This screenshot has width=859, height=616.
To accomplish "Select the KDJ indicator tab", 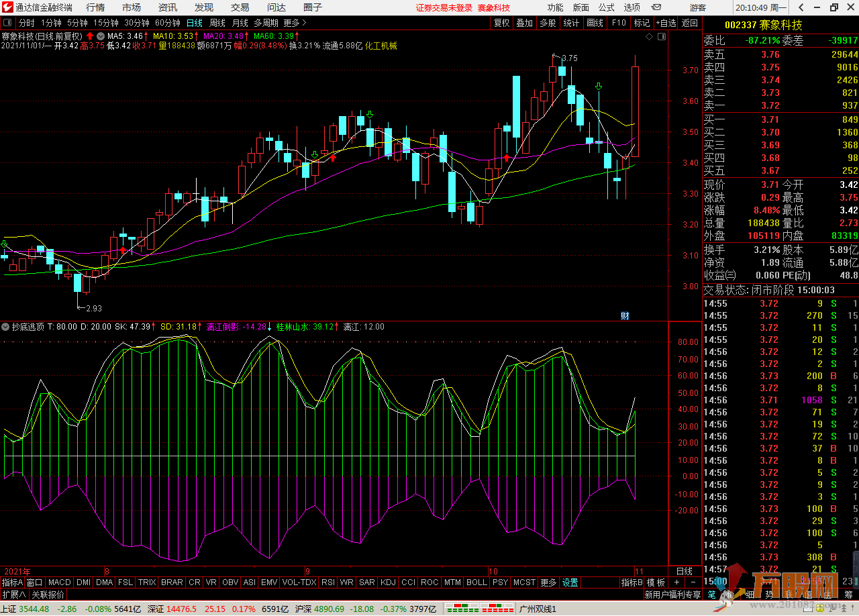I will (388, 582).
